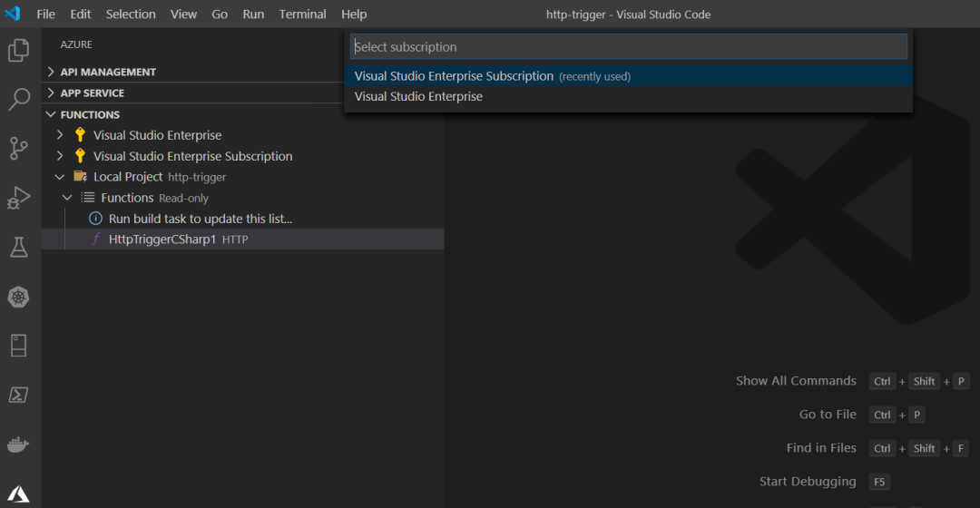The image size is (980, 508).
Task: Click the AZURE panel header
Action: (76, 44)
